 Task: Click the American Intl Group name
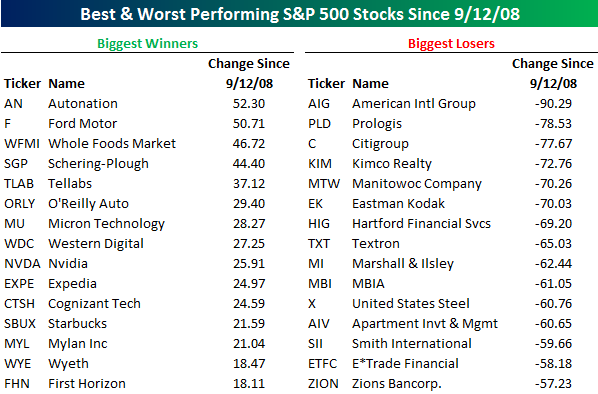(x=414, y=103)
